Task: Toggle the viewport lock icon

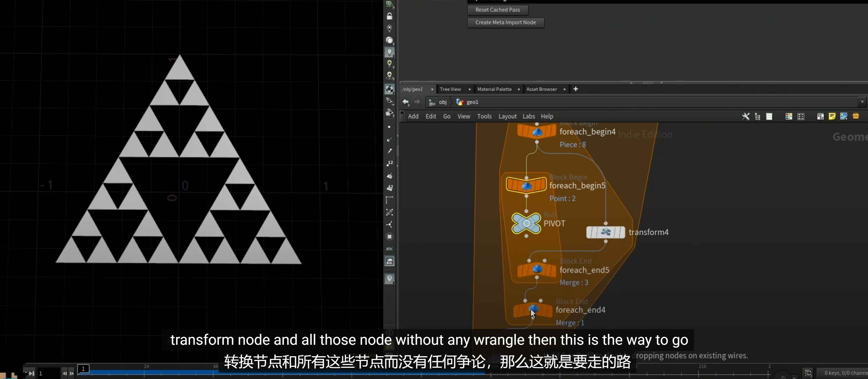Action: tap(390, 16)
